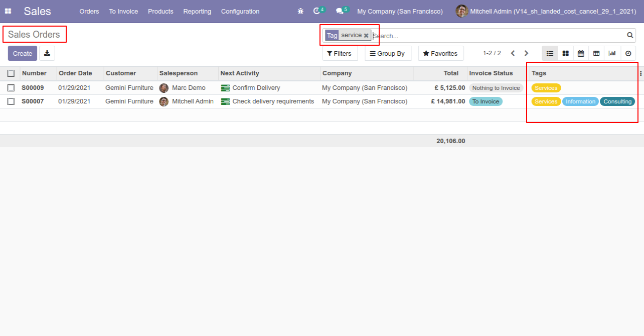Click Sales app title

click(38, 11)
